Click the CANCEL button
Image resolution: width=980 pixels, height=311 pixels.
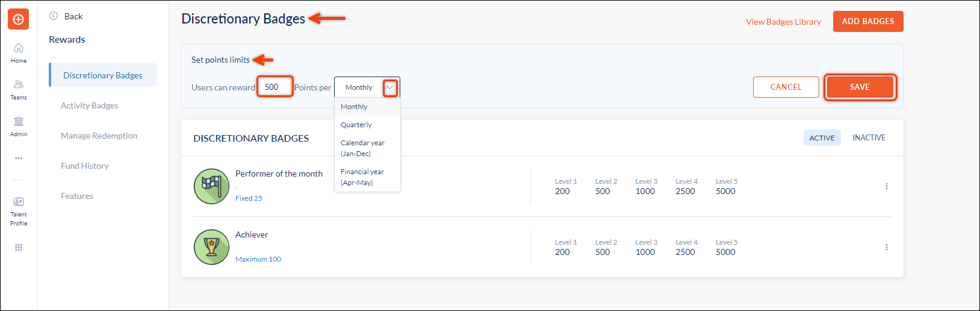click(x=786, y=87)
